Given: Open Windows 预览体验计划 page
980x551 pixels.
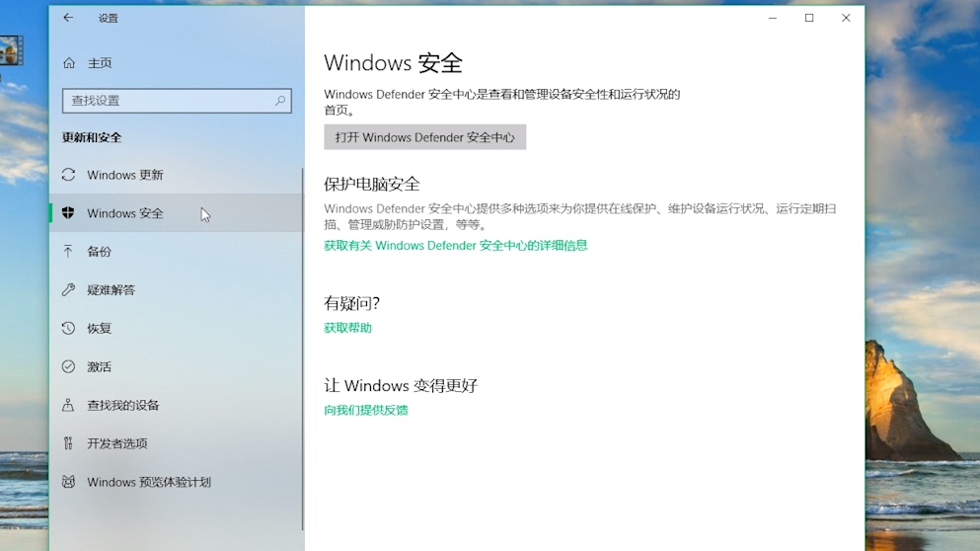Looking at the screenshot, I should pos(177,482).
